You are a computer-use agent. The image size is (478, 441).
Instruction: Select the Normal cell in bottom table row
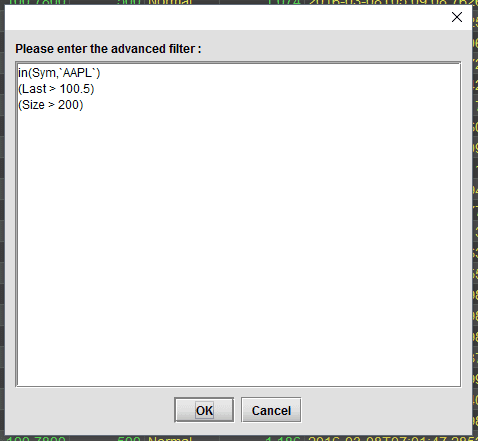coord(170,438)
